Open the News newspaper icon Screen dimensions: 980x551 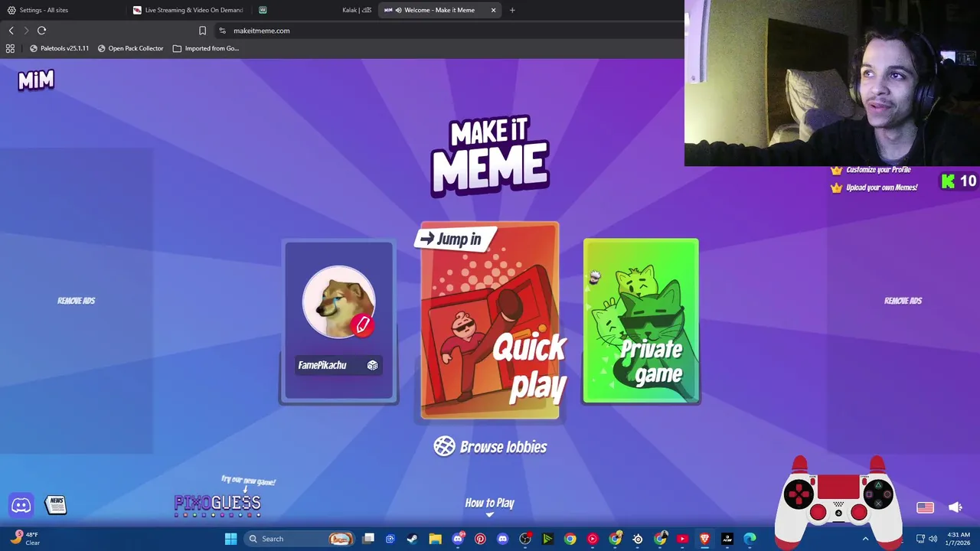tap(55, 504)
